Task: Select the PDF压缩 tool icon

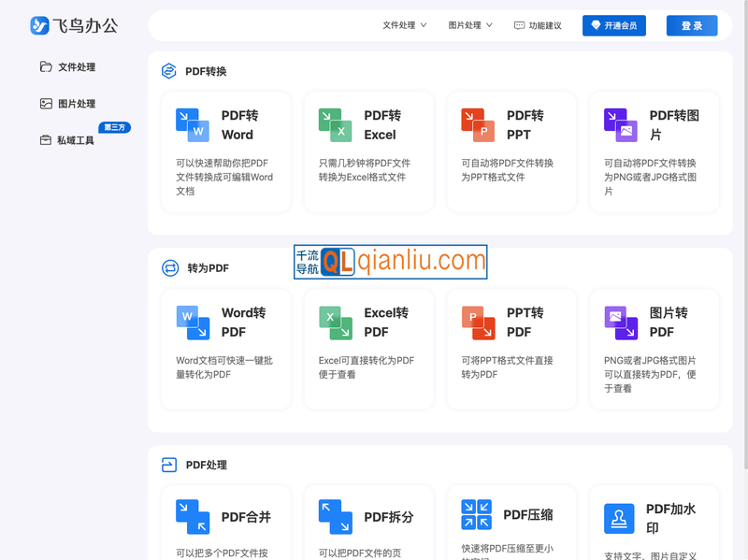Action: [x=477, y=515]
